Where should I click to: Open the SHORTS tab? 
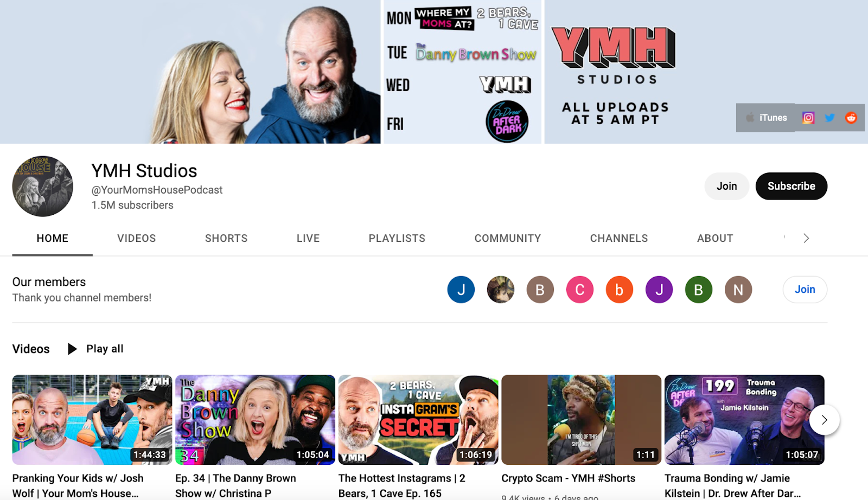(x=226, y=238)
